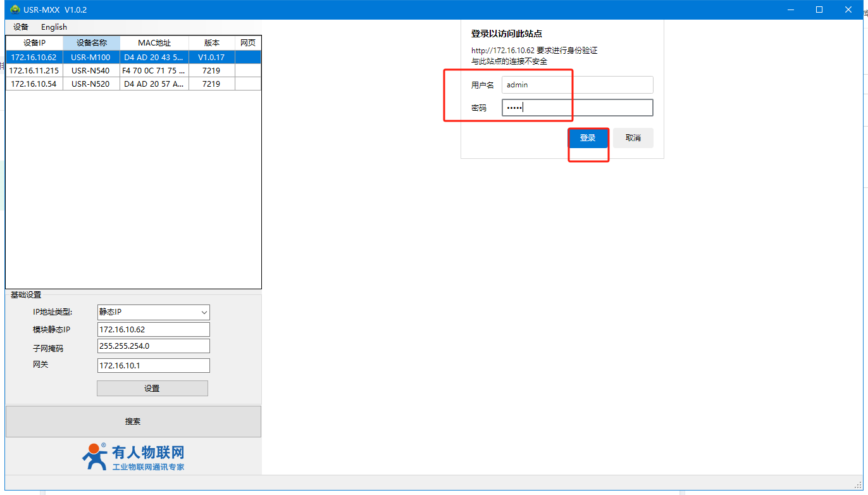
Task: Switch language via English menu
Action: point(54,27)
